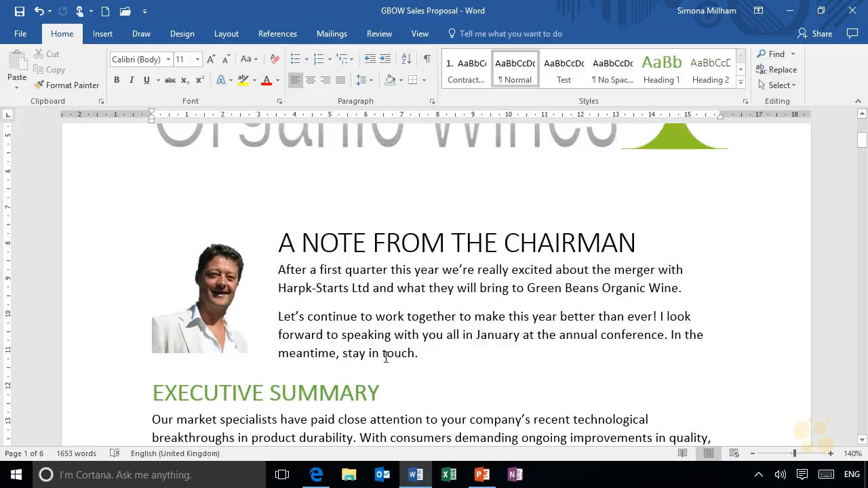
Task: Click Shrink Font icon
Action: (x=226, y=59)
